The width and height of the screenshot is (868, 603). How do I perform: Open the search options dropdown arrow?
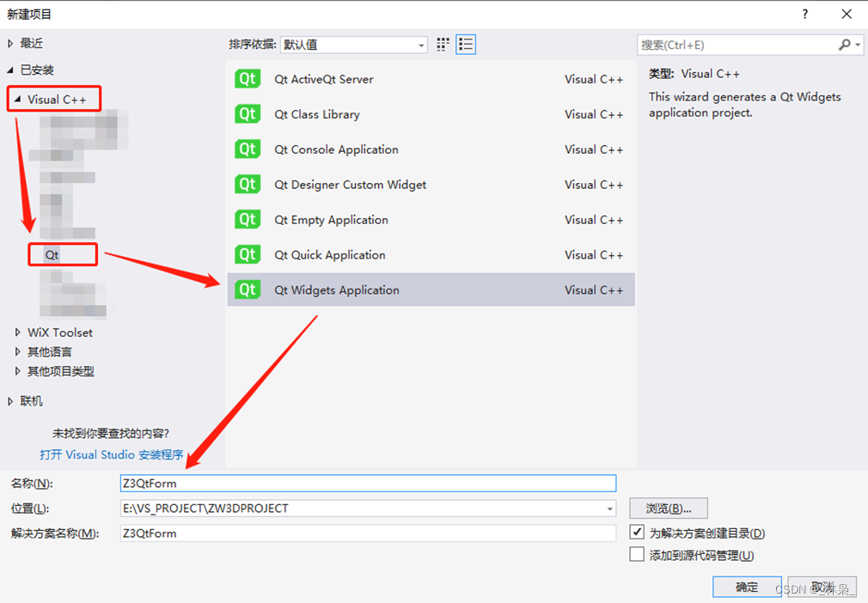858,45
